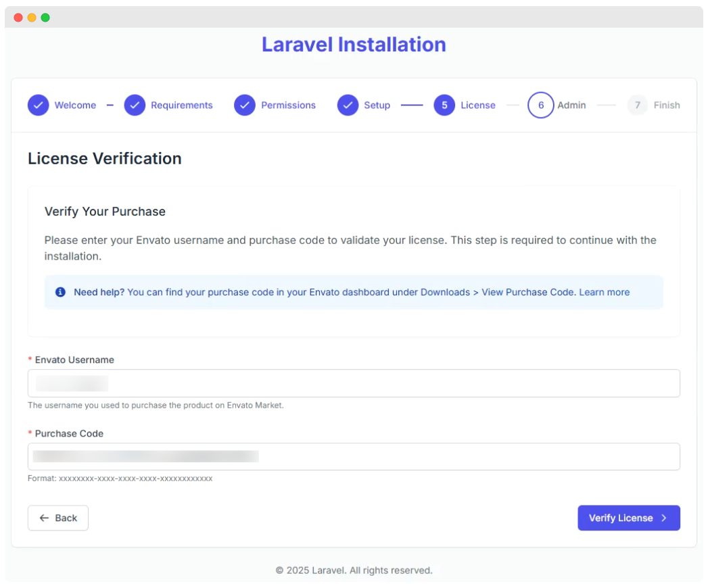Image resolution: width=708 pixels, height=588 pixels.
Task: Click the Welcome step checkmark circle
Action: click(x=39, y=105)
